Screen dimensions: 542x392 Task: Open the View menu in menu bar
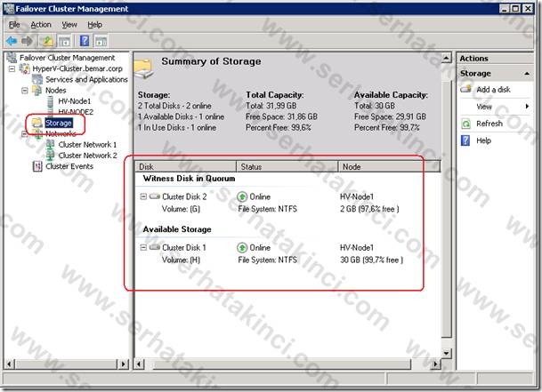coord(69,25)
